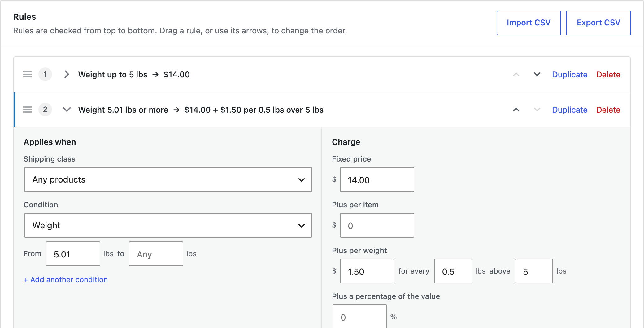This screenshot has height=328, width=644.
Task: Click the disabled up arrow on rule 1
Action: point(516,74)
